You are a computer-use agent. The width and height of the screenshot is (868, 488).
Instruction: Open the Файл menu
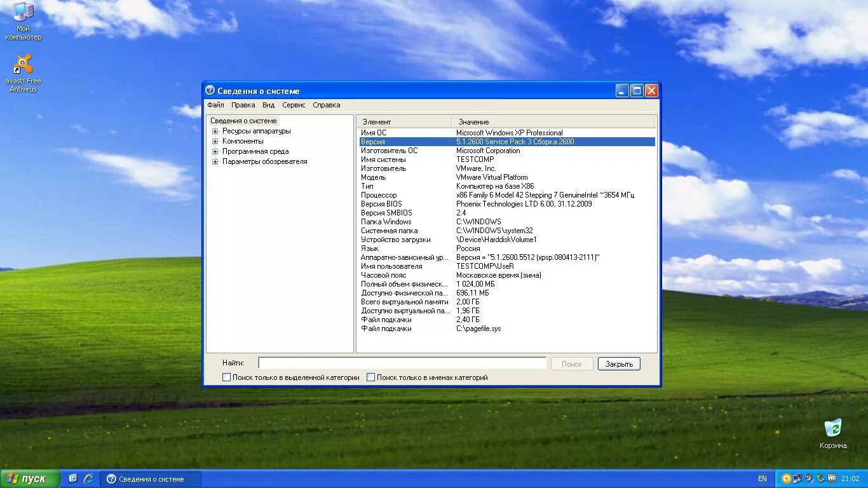[x=215, y=105]
